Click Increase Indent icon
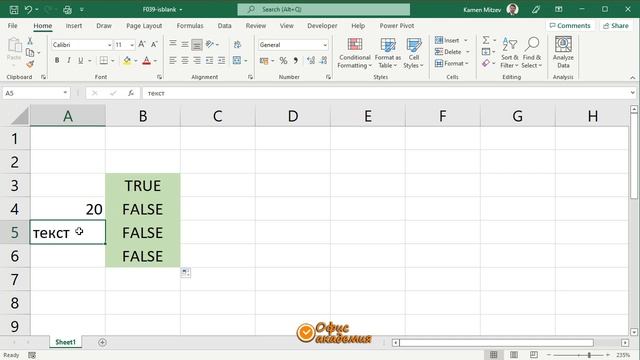Image resolution: width=640 pixels, height=360 pixels. pos(221,60)
